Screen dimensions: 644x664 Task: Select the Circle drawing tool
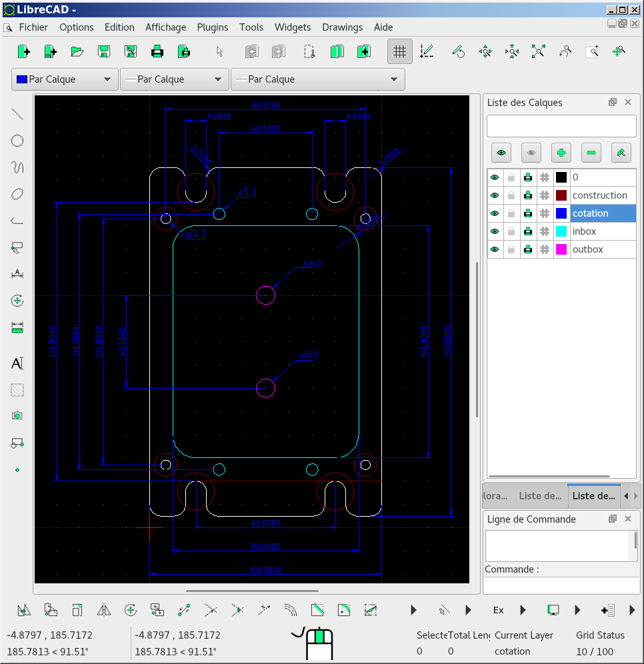click(x=17, y=141)
